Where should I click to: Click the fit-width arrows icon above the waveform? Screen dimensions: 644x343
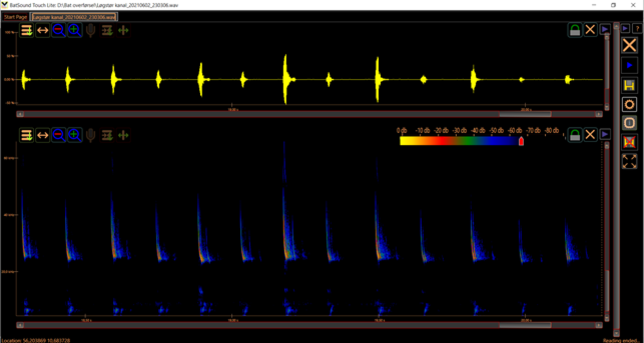(43, 30)
